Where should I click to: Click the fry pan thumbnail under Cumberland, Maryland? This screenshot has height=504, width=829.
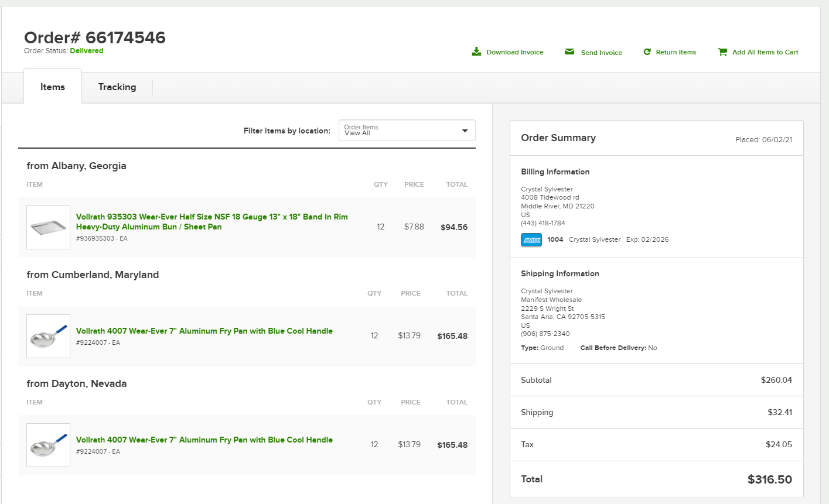pos(49,336)
